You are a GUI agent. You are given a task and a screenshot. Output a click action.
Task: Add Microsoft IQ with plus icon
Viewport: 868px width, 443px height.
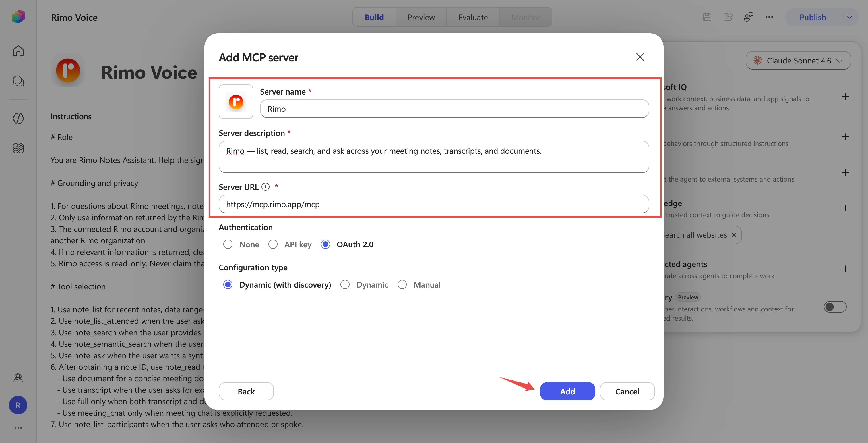pos(845,97)
